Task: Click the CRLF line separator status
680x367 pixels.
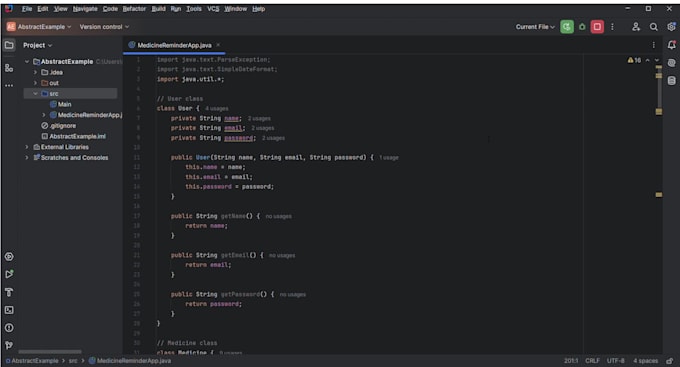Action: point(592,361)
